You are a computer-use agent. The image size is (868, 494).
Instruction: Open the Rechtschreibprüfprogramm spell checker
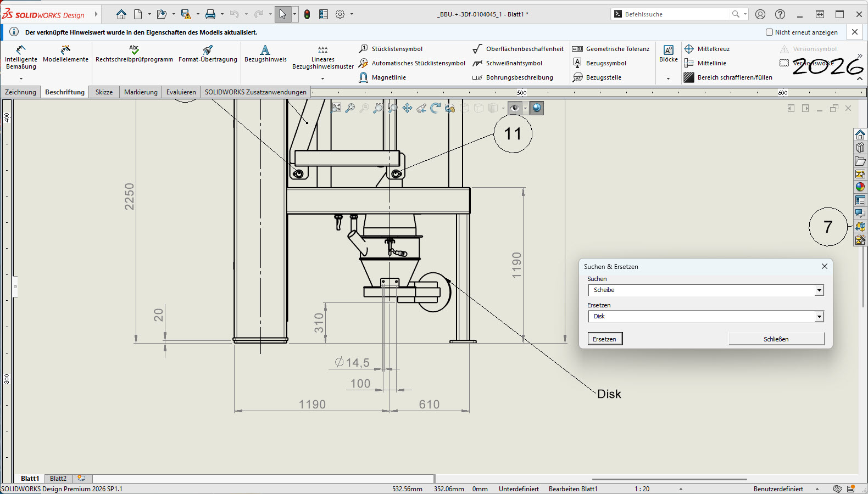pyautogui.click(x=134, y=54)
